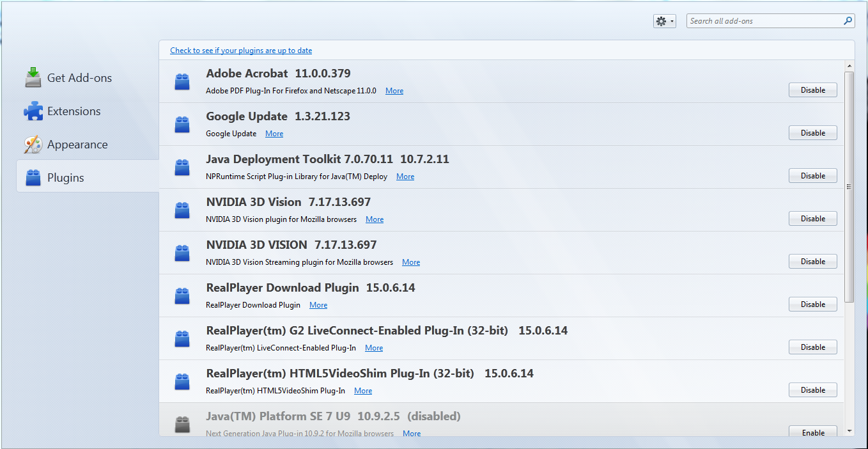Open the gear tools dropdown menu
This screenshot has height=449, width=868.
pyautogui.click(x=665, y=21)
